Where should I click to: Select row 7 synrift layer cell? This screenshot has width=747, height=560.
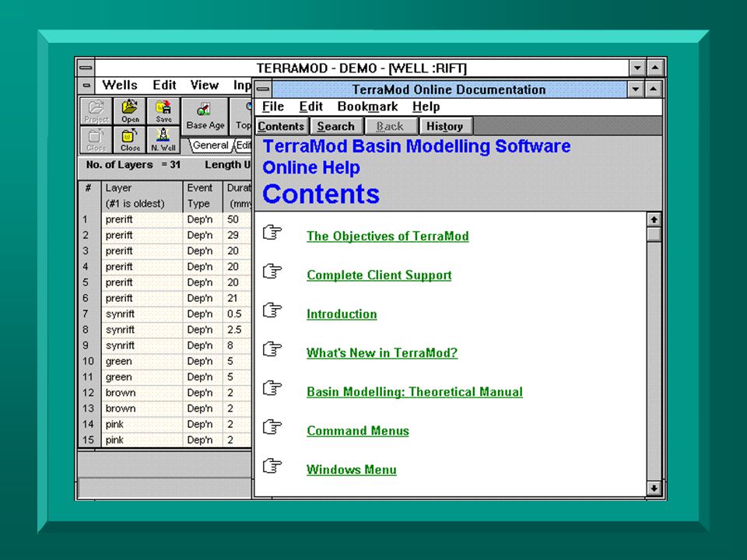142,314
